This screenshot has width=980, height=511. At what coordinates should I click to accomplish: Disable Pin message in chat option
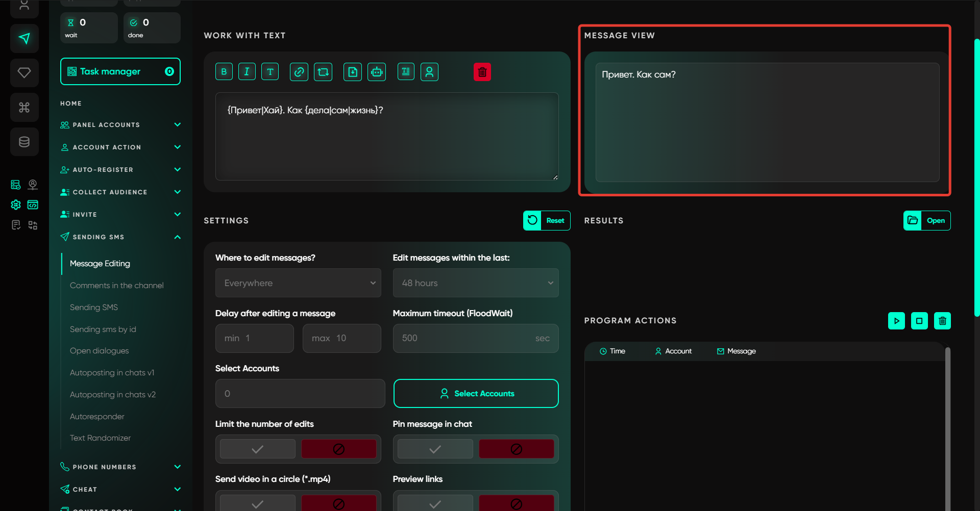[516, 449]
